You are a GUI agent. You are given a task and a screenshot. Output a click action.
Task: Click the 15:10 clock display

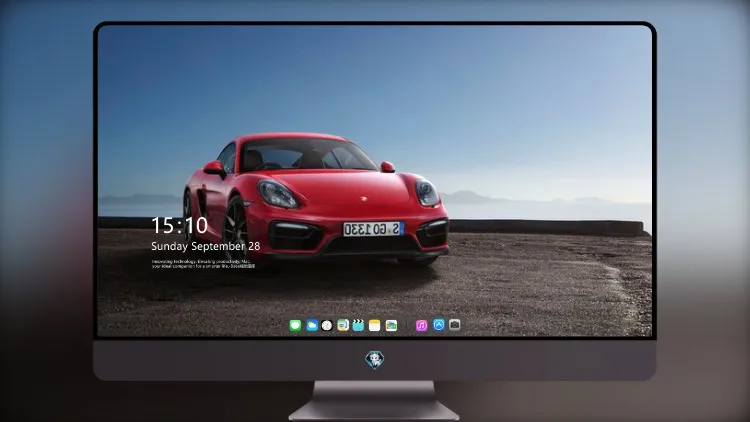click(179, 225)
